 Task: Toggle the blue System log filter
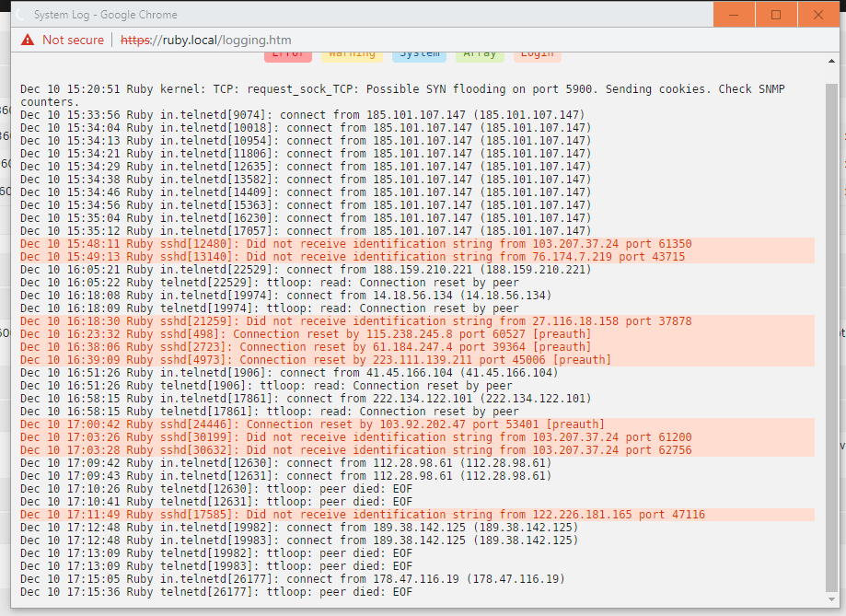[x=419, y=56]
